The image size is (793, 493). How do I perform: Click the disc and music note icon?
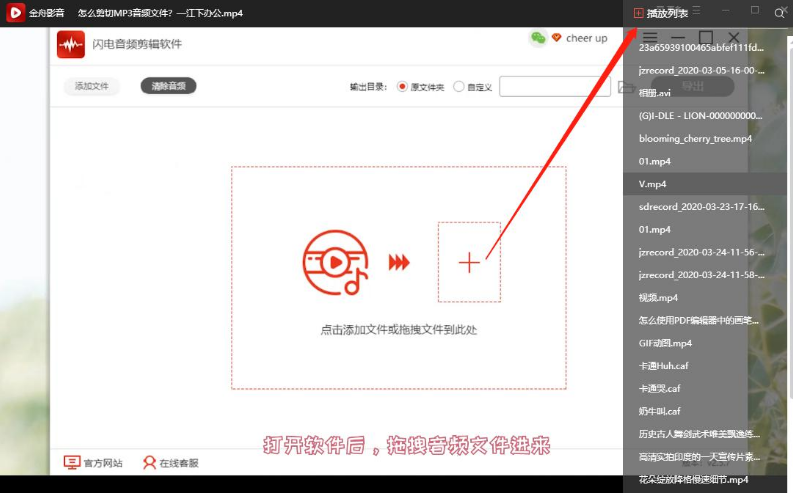(x=336, y=262)
